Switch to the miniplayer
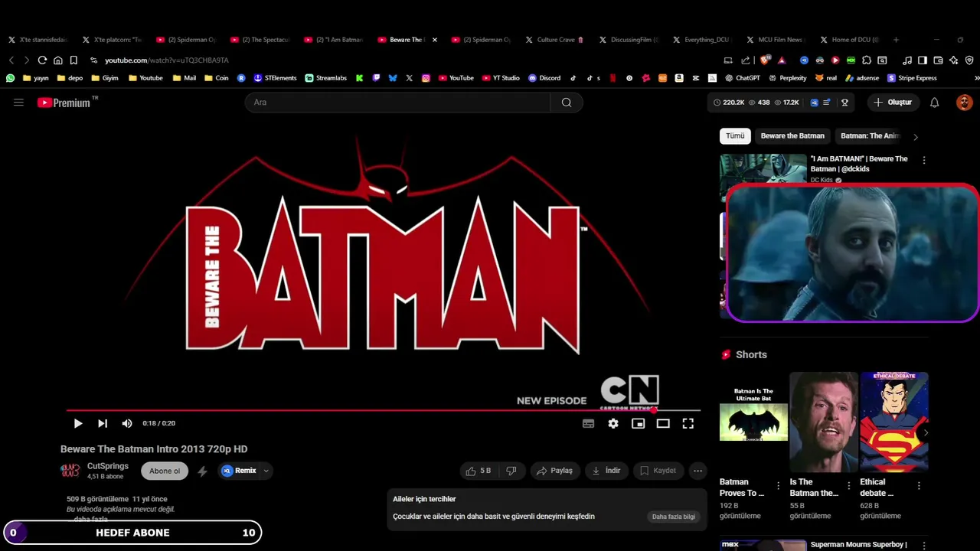 (638, 423)
